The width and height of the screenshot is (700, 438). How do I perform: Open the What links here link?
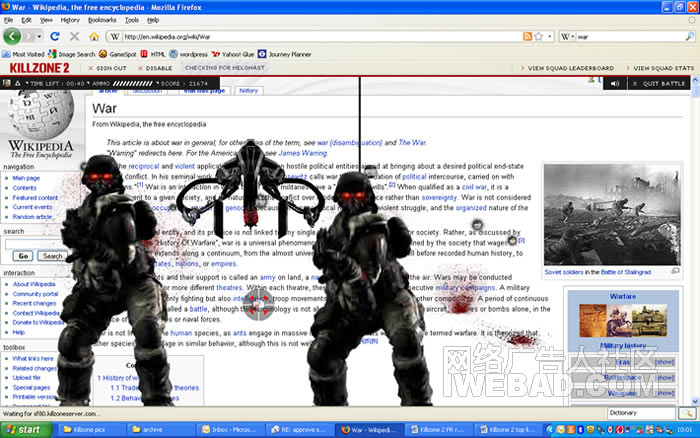pos(33,358)
